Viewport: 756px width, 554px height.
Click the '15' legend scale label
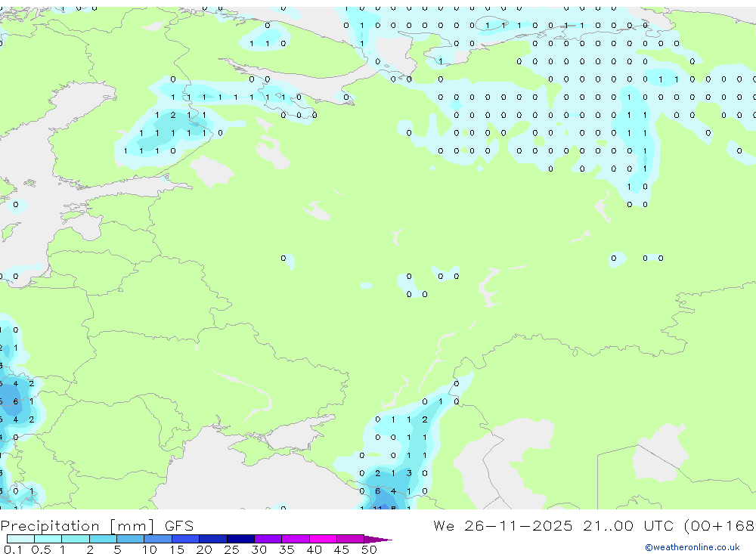(x=177, y=549)
